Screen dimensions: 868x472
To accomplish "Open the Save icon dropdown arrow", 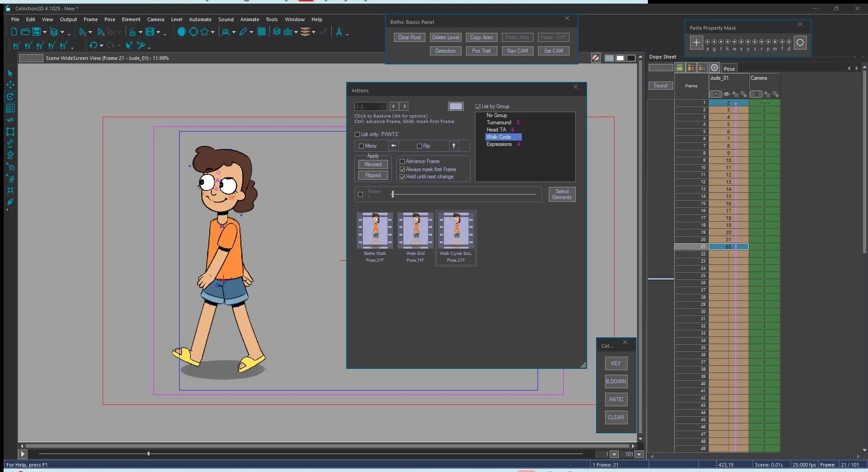I will click(x=45, y=32).
